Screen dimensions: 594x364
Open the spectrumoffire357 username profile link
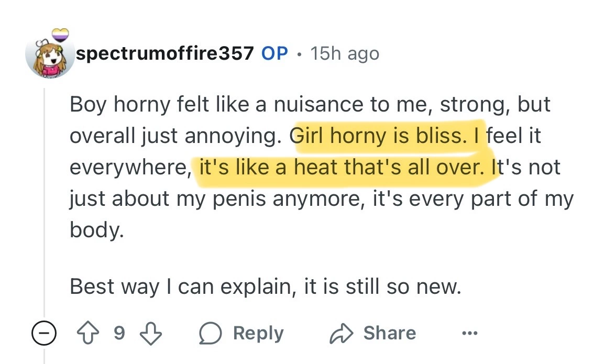point(164,53)
